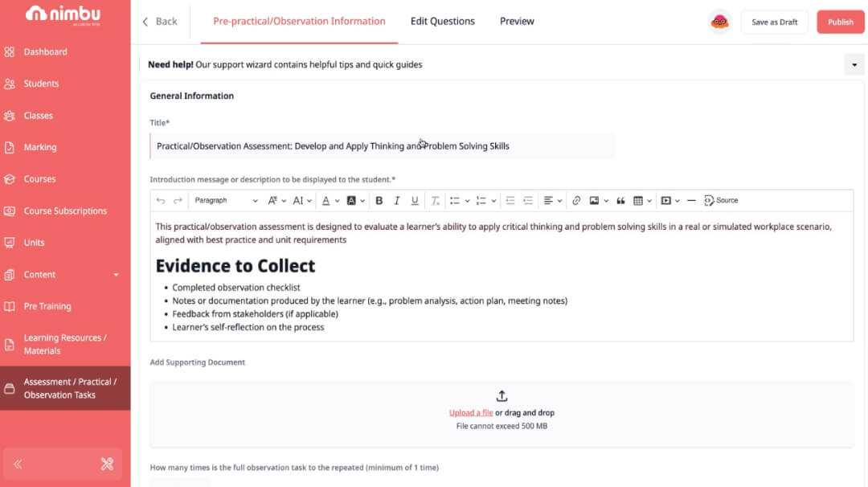Click into the Title input field
The width and height of the screenshot is (868, 487).
click(x=383, y=146)
